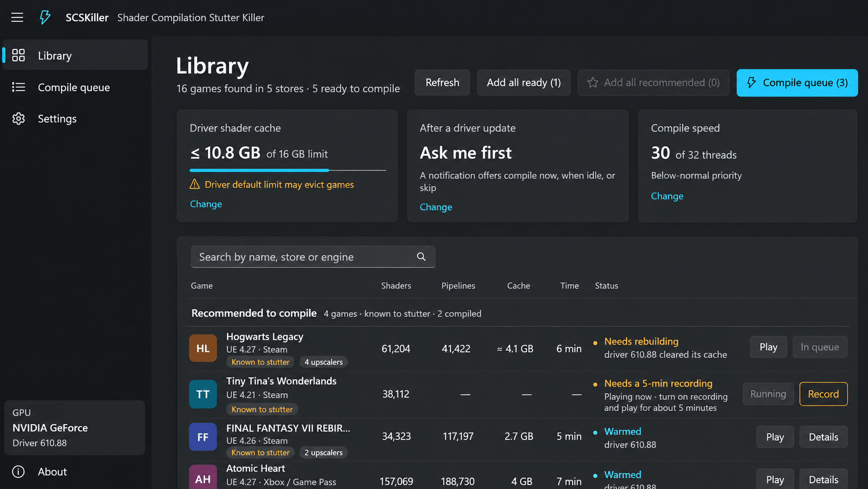Viewport: 868px width, 489px height.
Task: Sort by the Shaders column header
Action: (x=396, y=285)
